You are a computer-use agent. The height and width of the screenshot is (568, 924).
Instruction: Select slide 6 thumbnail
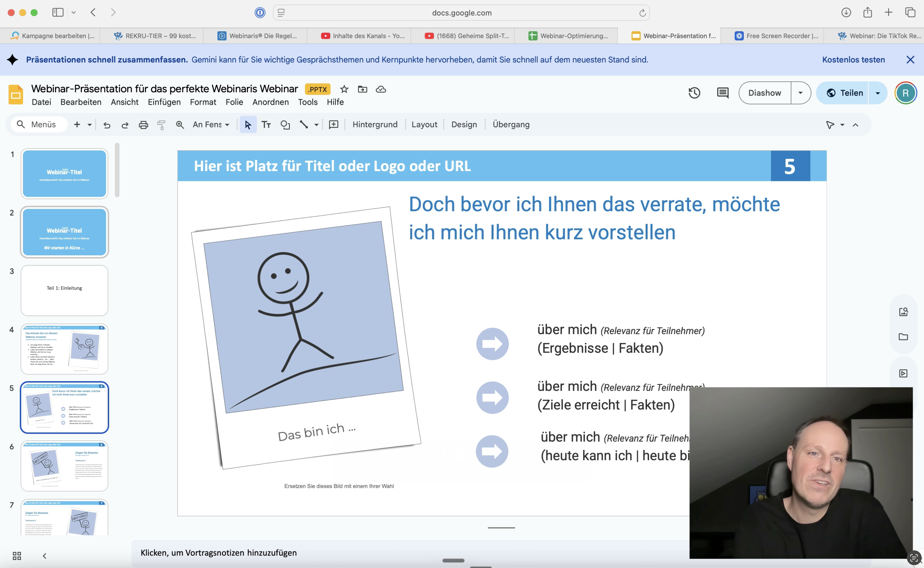64,466
